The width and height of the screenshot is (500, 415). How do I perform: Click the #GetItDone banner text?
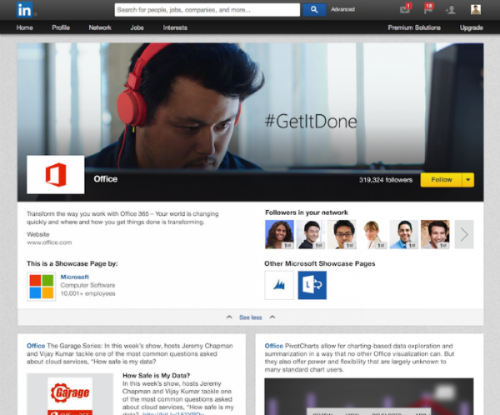311,121
